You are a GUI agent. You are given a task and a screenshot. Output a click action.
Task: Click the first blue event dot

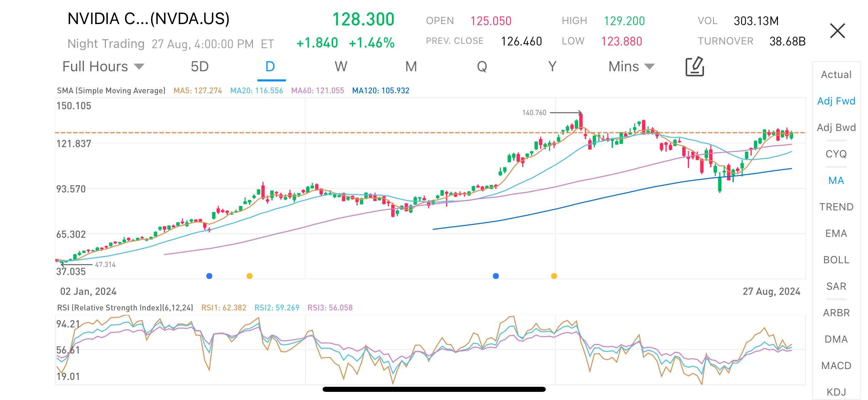point(209,276)
